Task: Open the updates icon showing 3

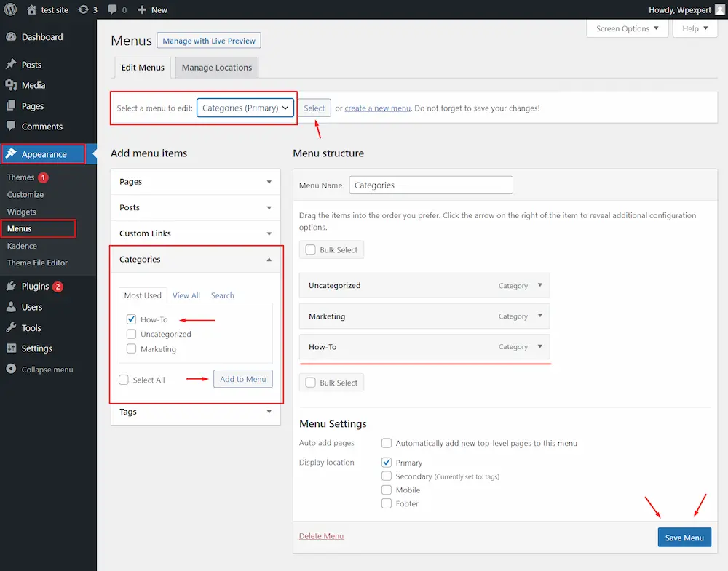Action: [x=83, y=9]
